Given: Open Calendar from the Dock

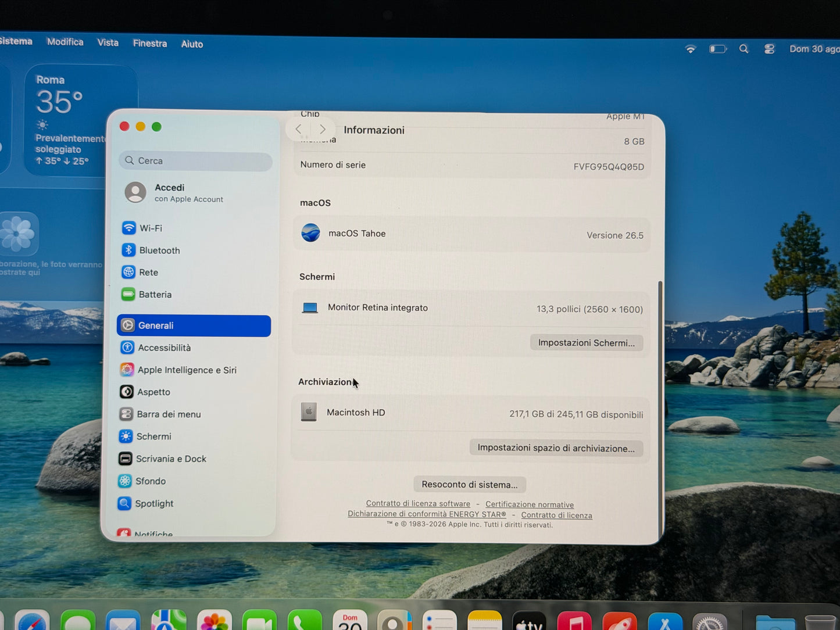Looking at the screenshot, I should pos(350,620).
